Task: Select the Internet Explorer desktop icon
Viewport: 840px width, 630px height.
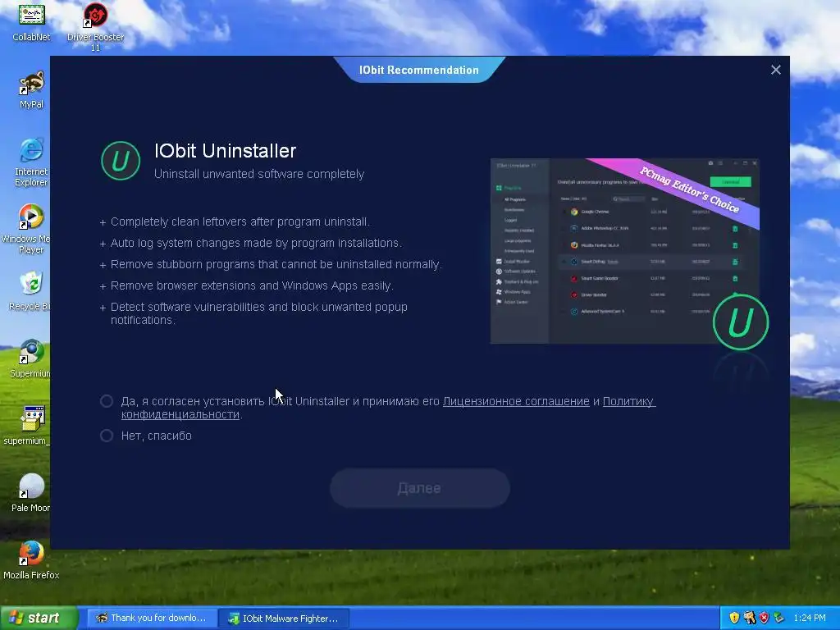Action: pos(31,162)
